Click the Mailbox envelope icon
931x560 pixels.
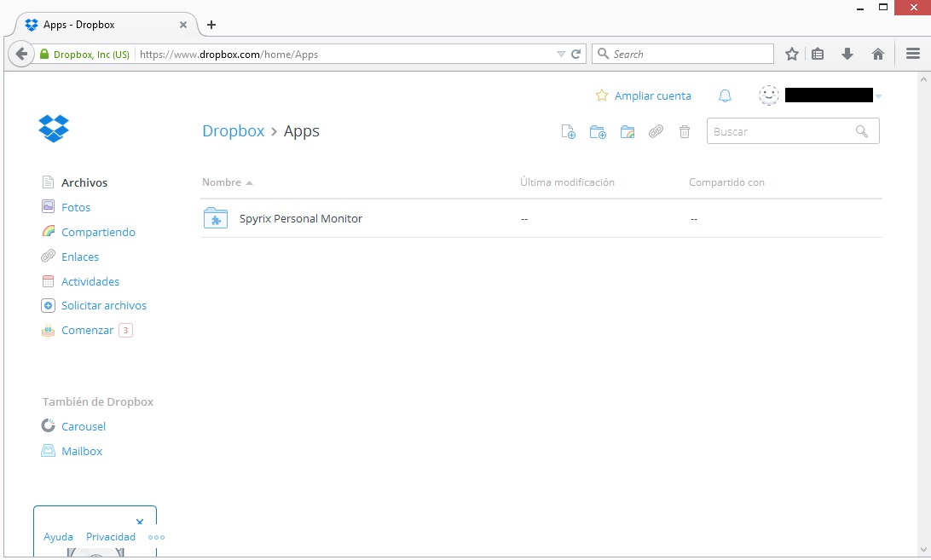click(48, 451)
